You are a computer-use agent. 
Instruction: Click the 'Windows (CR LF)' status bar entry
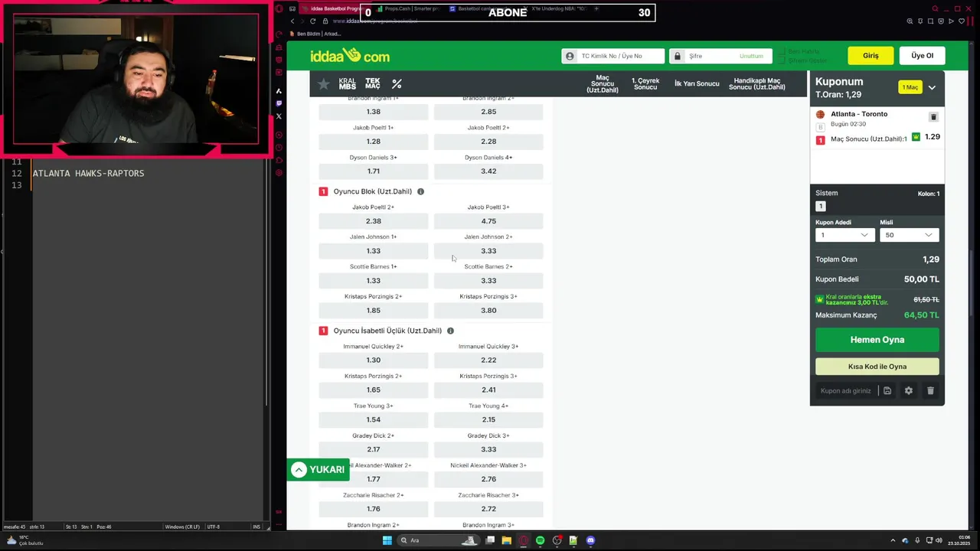click(x=182, y=527)
